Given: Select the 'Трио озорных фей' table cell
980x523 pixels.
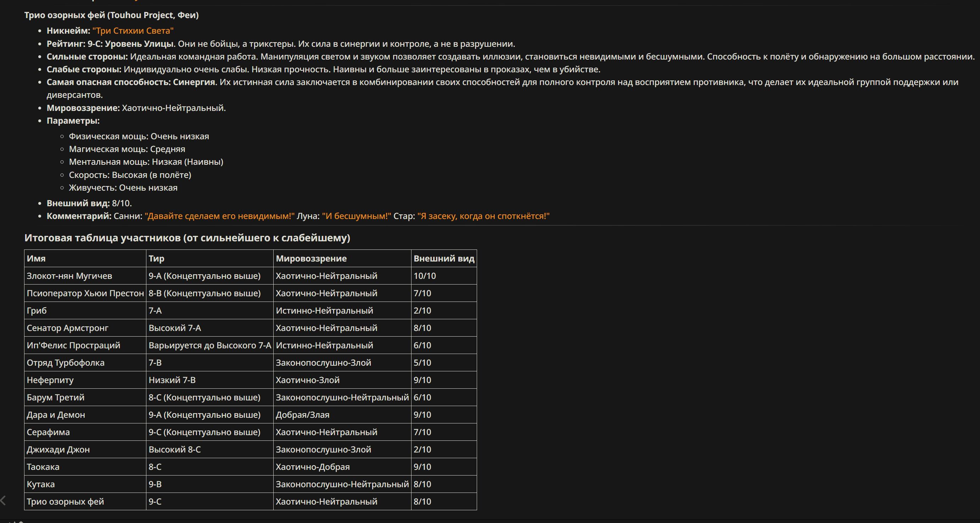Looking at the screenshot, I should tap(85, 502).
